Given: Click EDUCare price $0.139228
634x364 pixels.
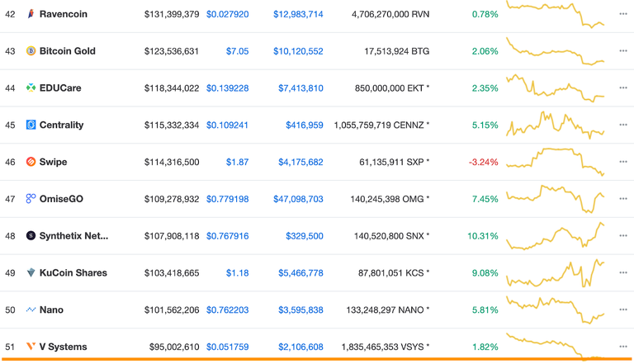Looking at the screenshot, I should [x=228, y=88].
